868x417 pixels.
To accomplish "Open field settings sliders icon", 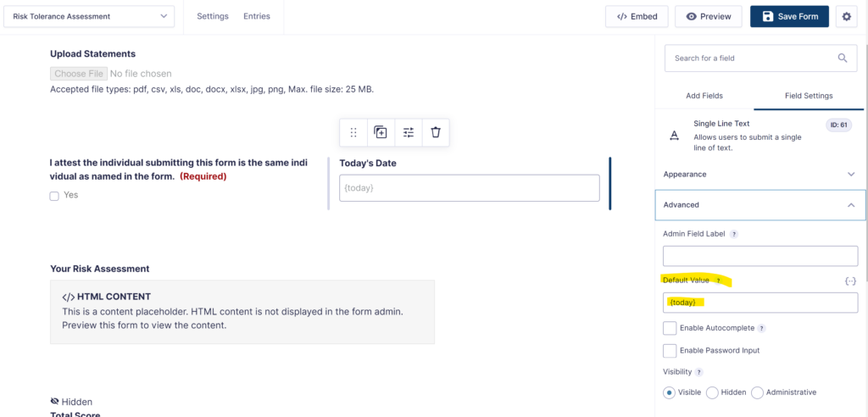I will click(x=409, y=132).
